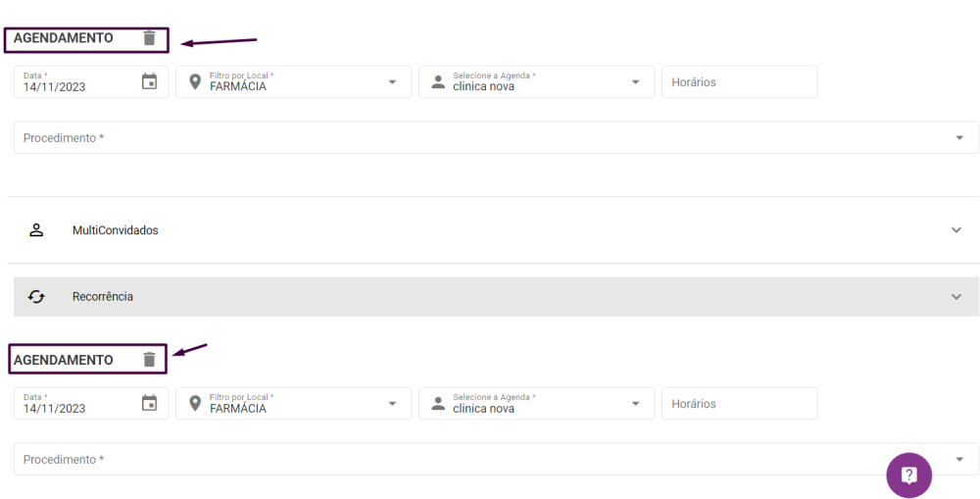Click the Recorrência refresh arrows icon
Image resolution: width=980 pixels, height=499 pixels.
tap(36, 296)
